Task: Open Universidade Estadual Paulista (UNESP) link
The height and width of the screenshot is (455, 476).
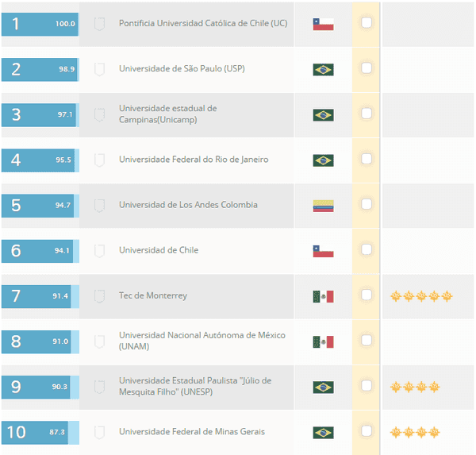Action: click(195, 386)
